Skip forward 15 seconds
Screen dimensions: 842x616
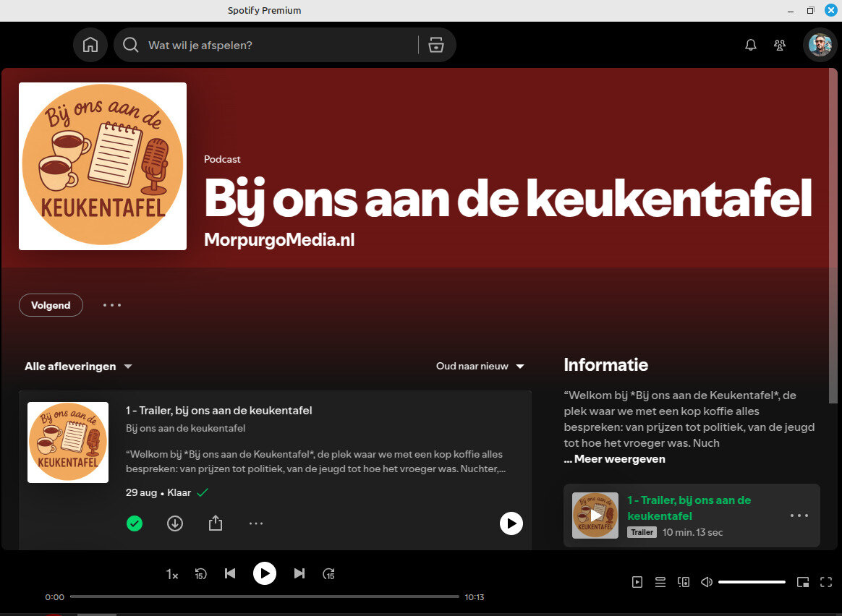pyautogui.click(x=329, y=574)
